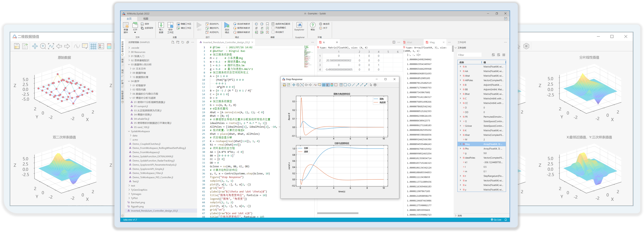Click the zoom-in tool in Step Response toolbar
Viewport: 644px width, 232px height.
point(298,85)
